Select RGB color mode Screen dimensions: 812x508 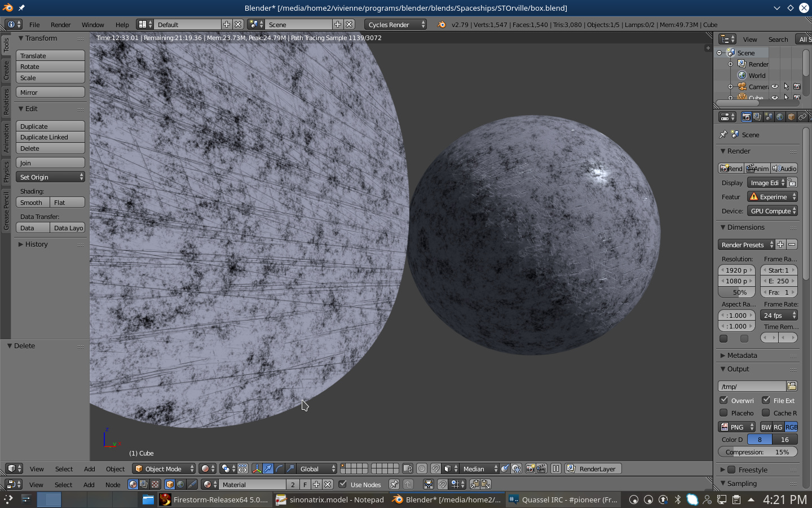[791, 427]
